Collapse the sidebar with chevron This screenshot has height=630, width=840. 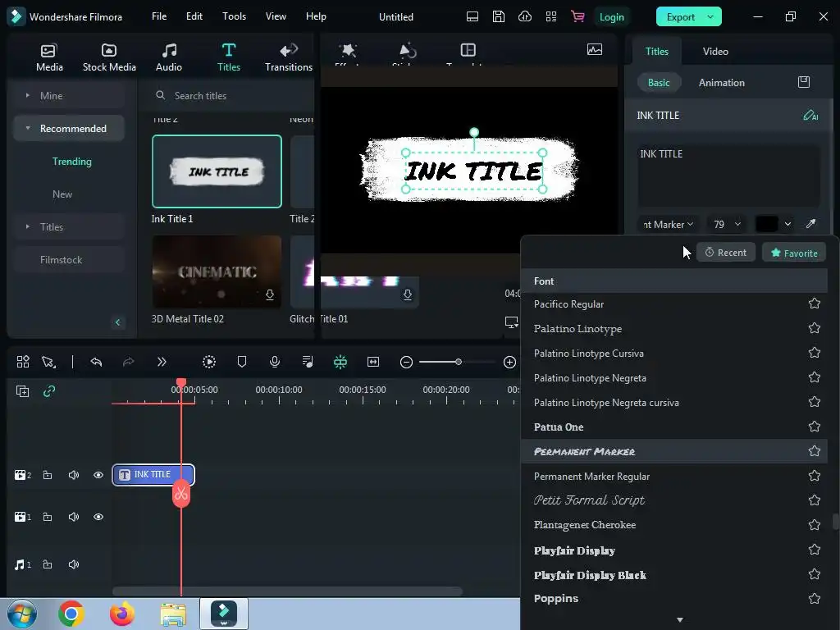coord(118,322)
